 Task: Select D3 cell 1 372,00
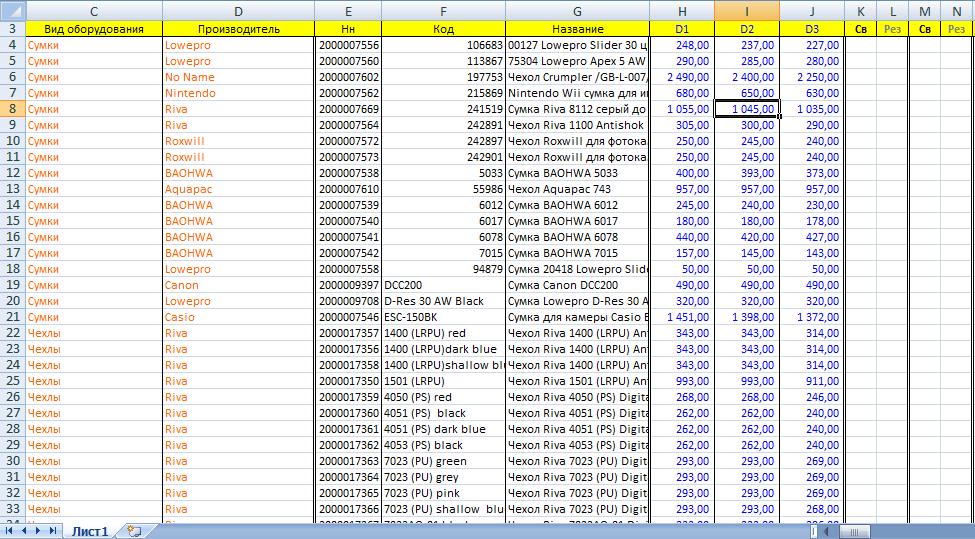pos(811,316)
